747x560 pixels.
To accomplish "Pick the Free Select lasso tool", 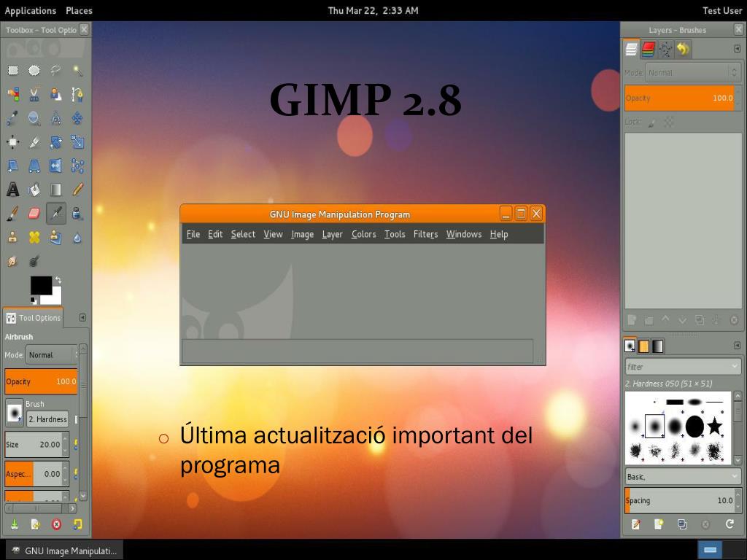I will coord(55,71).
